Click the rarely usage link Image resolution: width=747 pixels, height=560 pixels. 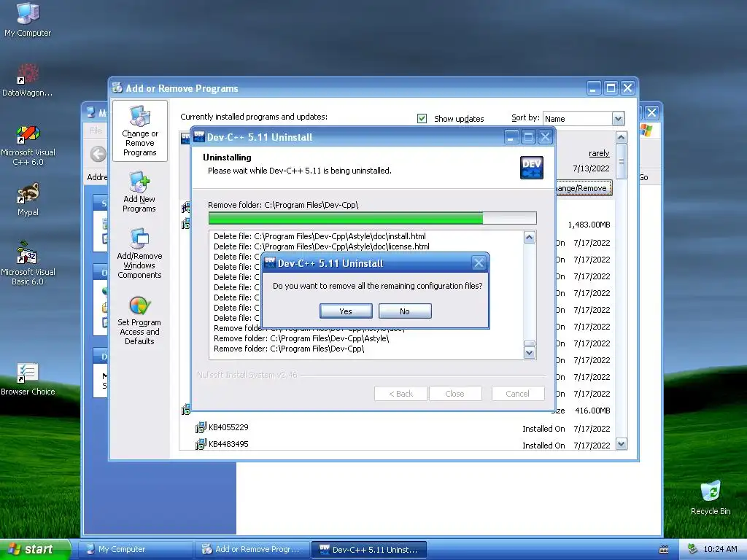[599, 153]
